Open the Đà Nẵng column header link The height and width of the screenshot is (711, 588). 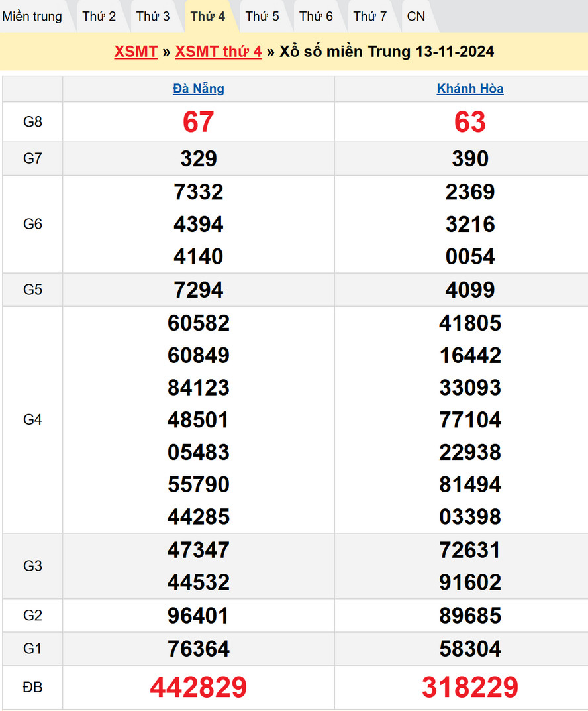pos(199,89)
